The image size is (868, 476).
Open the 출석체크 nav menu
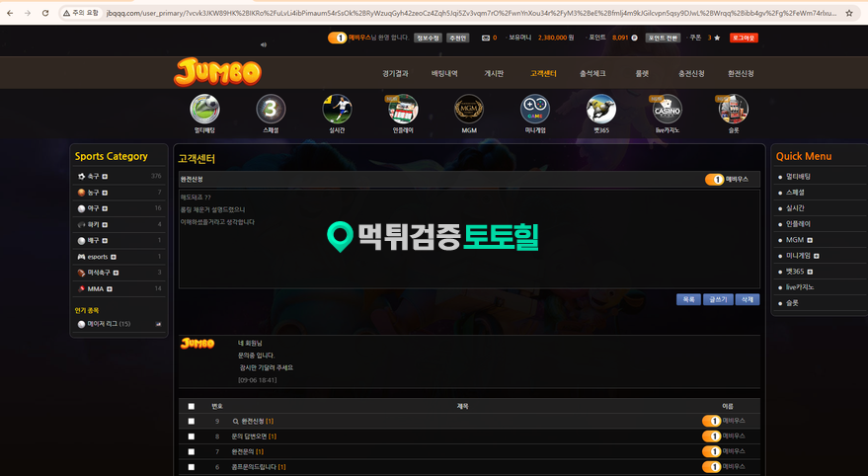point(592,74)
